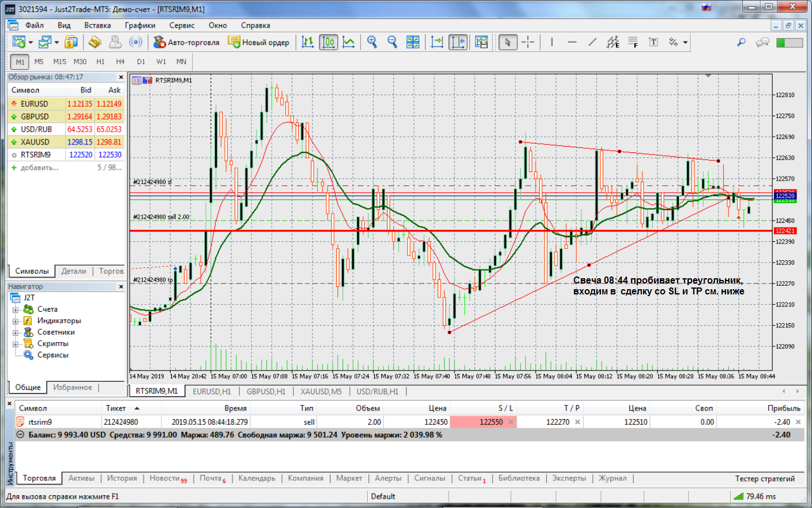The height and width of the screenshot is (508, 812).
Task: Switch chart to line chart type
Action: click(349, 42)
